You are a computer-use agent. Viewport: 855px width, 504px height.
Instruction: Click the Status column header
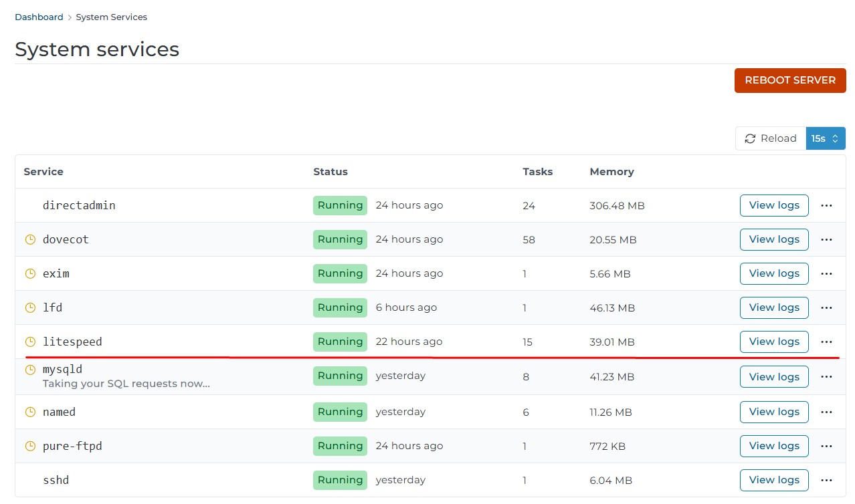coord(330,172)
